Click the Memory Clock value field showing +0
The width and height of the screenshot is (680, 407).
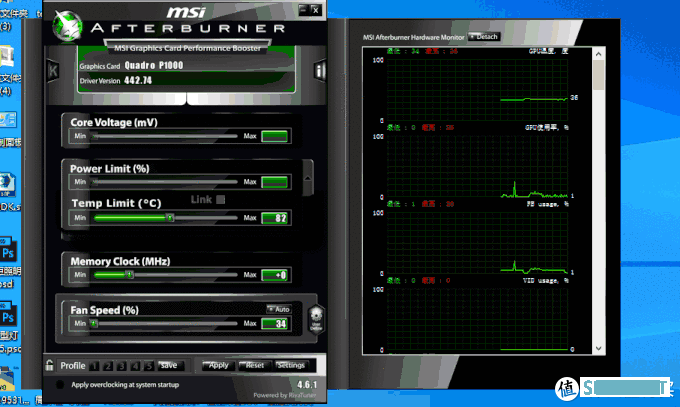[275, 275]
